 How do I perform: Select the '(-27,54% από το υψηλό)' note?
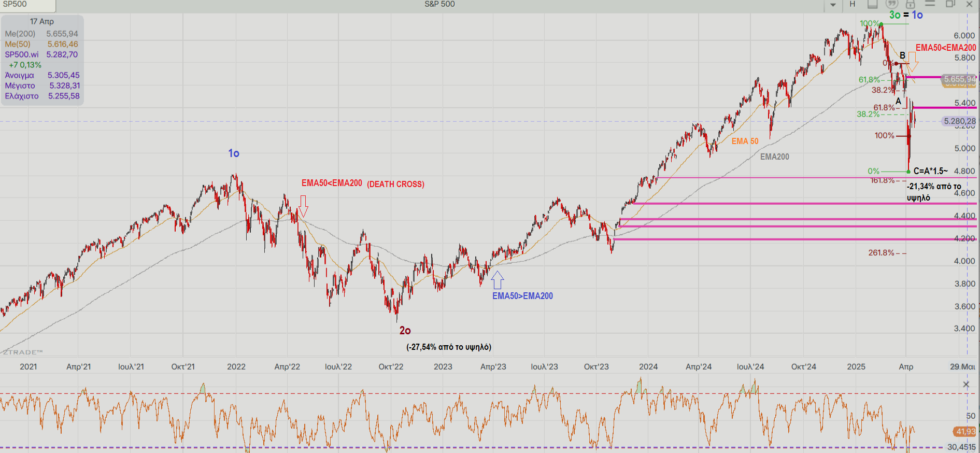(x=449, y=347)
